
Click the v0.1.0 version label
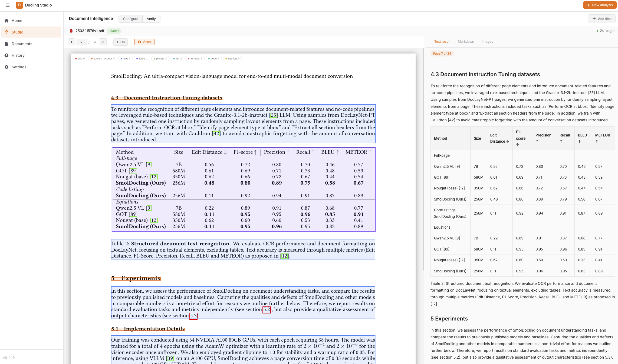pos(9,358)
